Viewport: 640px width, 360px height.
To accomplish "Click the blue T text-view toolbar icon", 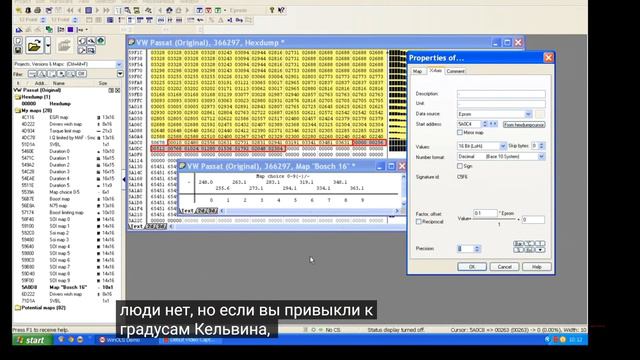I will pos(199,10).
